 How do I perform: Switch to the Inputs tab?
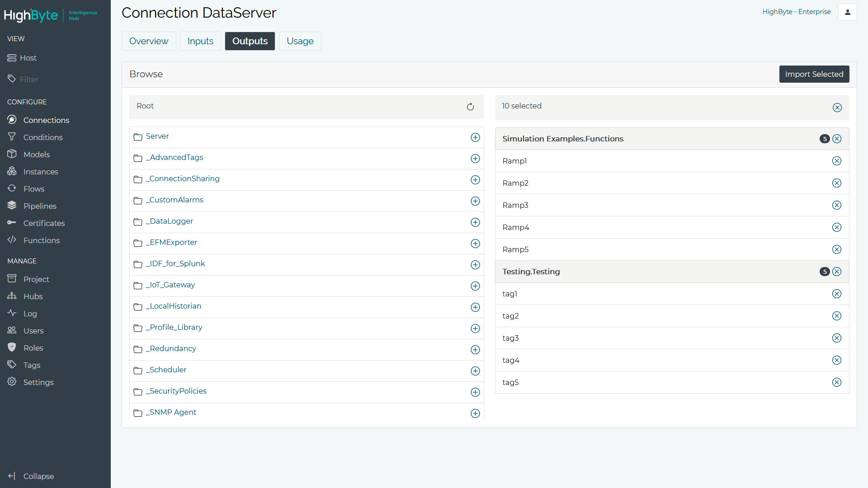coord(200,41)
